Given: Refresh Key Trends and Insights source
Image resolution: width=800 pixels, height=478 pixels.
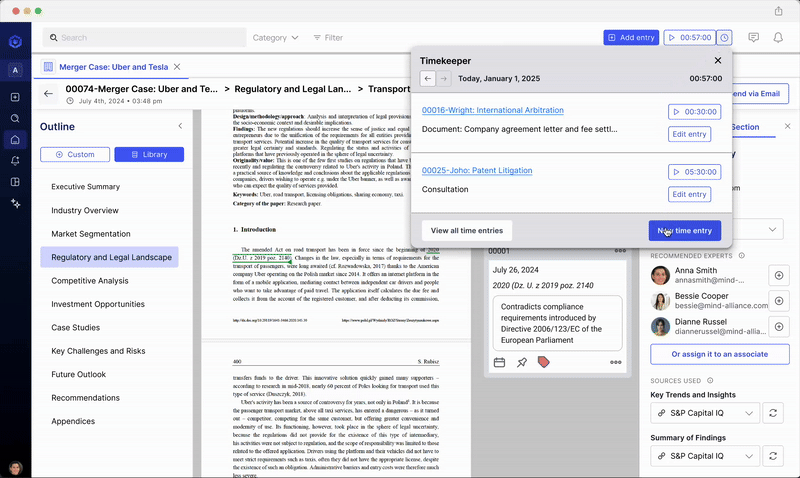Looking at the screenshot, I should point(773,413).
